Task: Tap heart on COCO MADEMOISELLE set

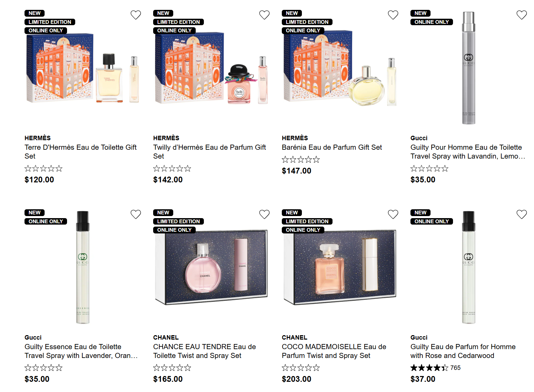Action: [393, 214]
